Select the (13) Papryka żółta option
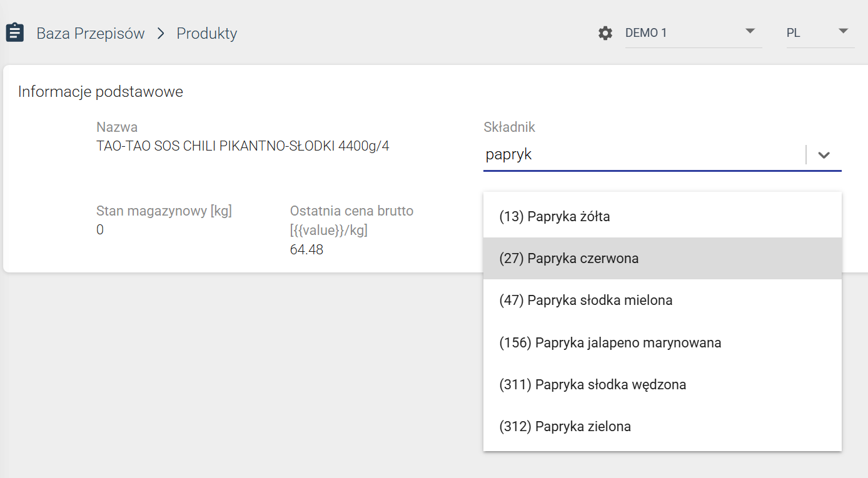The image size is (868, 478). 662,217
